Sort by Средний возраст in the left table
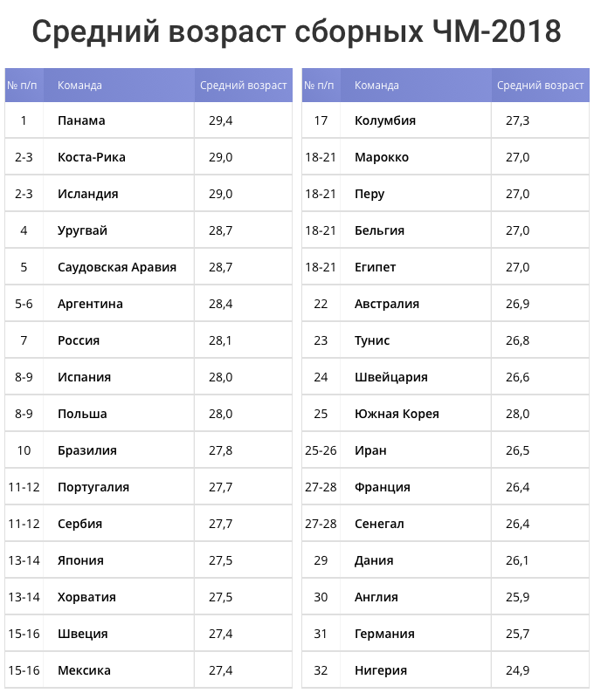Image resolution: width=594 pixels, height=700 pixels. (x=243, y=86)
